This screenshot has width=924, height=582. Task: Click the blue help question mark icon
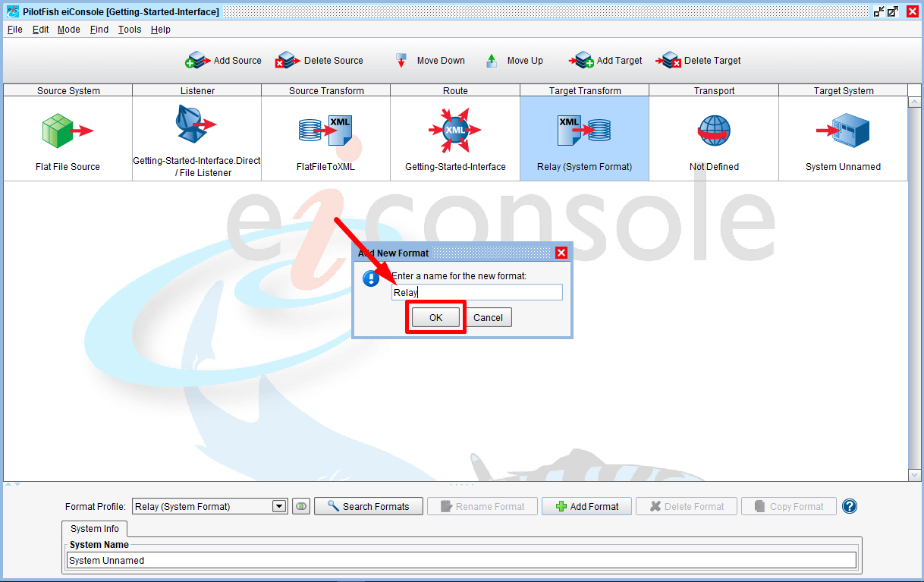tap(850, 506)
